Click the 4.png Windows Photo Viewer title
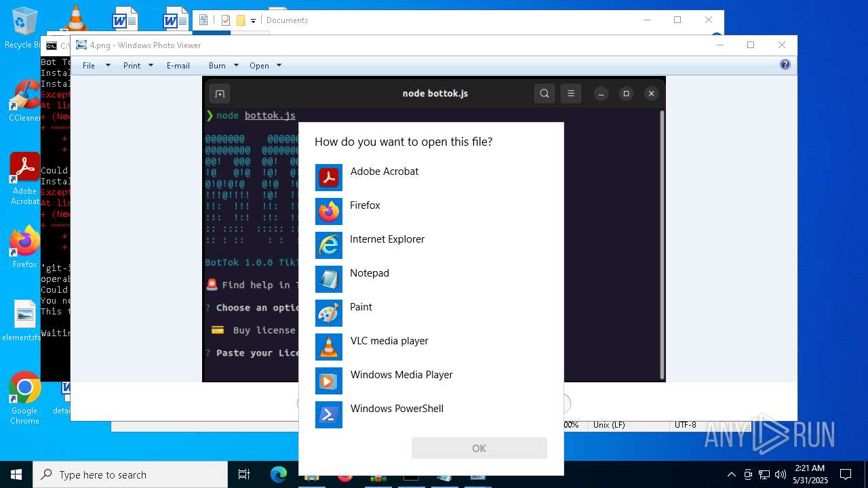The height and width of the screenshot is (488, 868). pos(145,45)
